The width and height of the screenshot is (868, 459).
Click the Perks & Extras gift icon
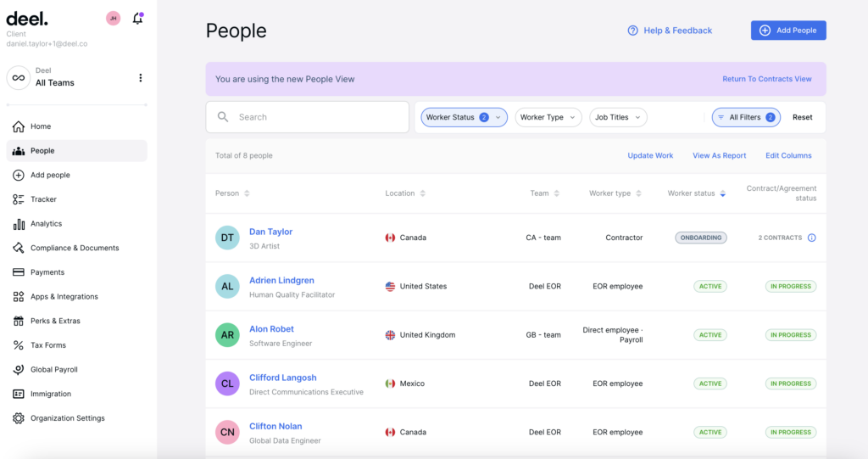coord(19,321)
